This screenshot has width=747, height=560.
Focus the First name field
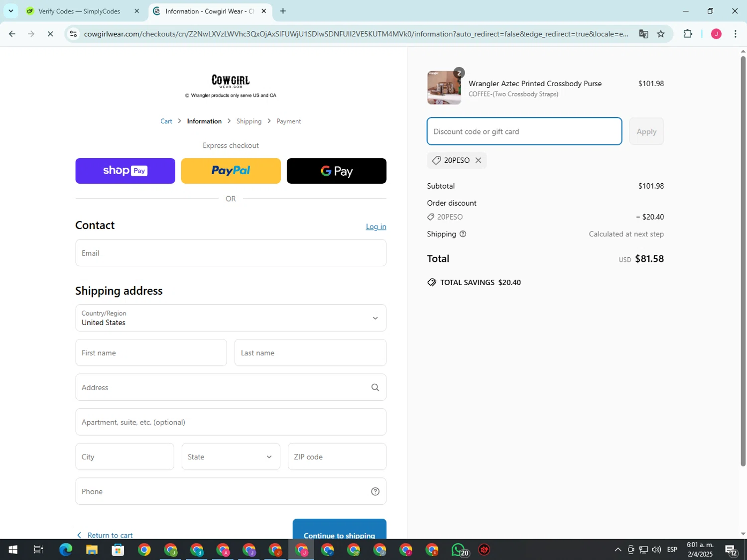pyautogui.click(x=151, y=352)
